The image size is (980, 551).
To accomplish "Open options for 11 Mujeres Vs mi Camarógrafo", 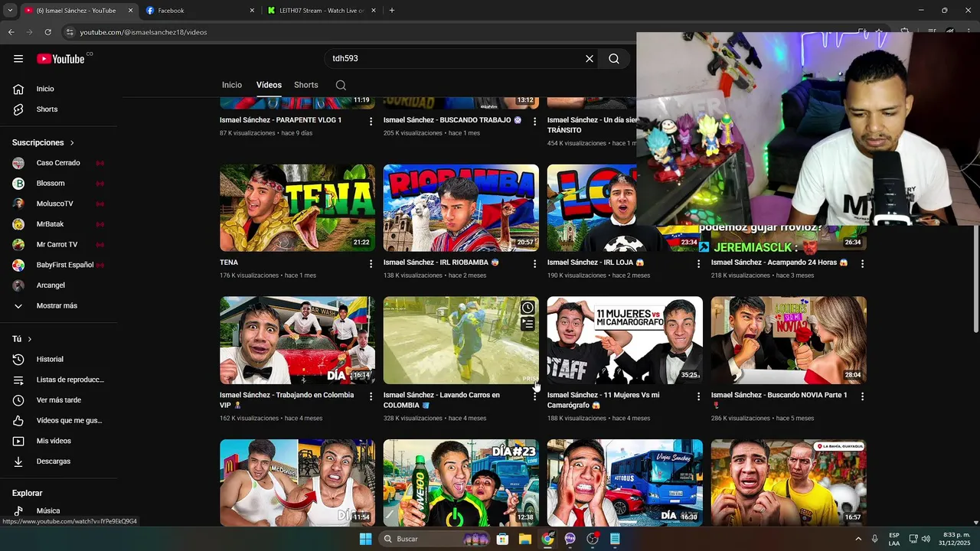I will (698, 396).
